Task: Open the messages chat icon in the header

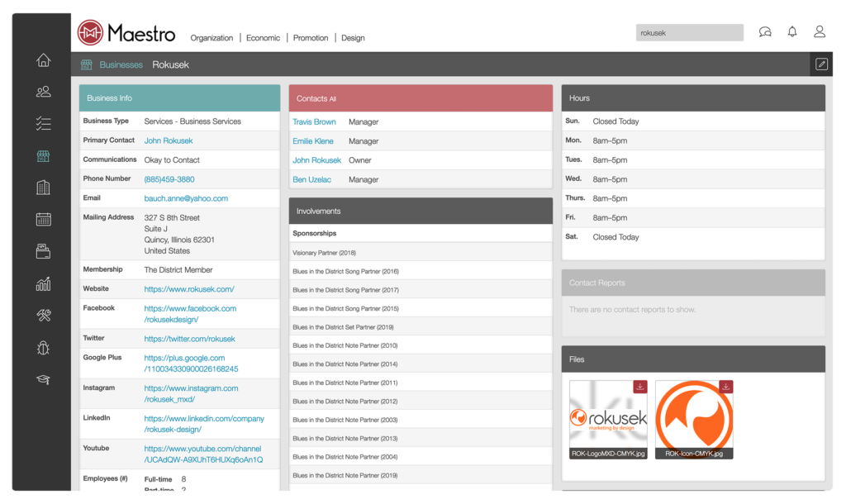Action: [764, 31]
